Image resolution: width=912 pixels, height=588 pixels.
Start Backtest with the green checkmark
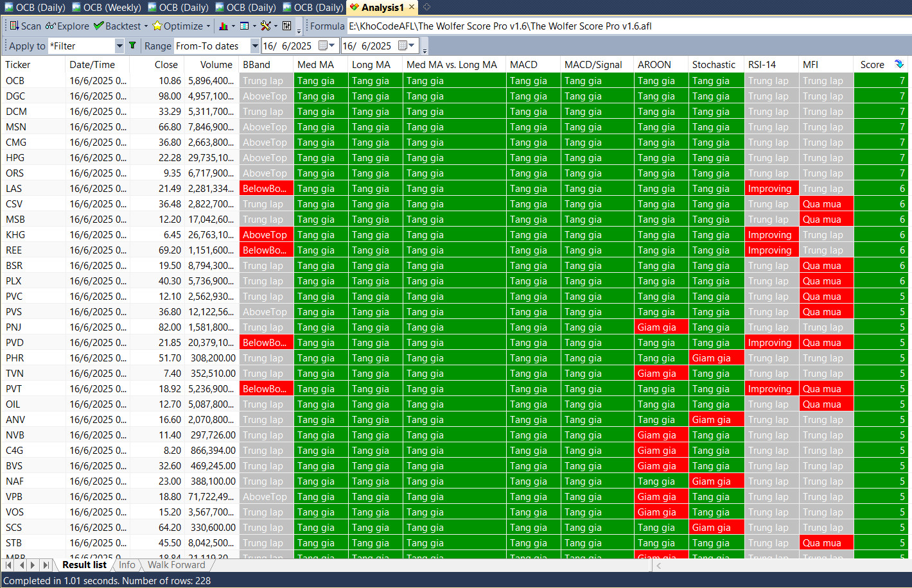pos(117,26)
